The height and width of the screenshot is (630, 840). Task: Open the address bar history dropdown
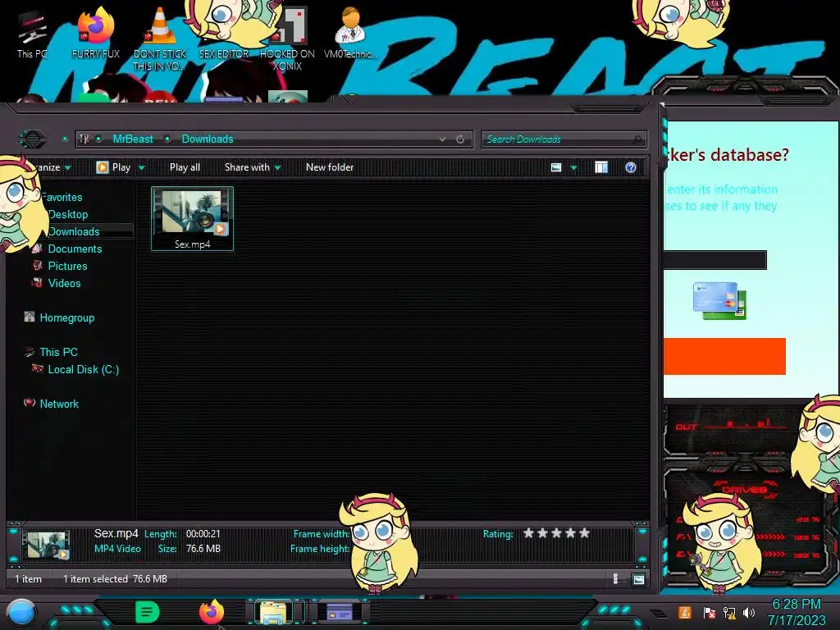442,139
